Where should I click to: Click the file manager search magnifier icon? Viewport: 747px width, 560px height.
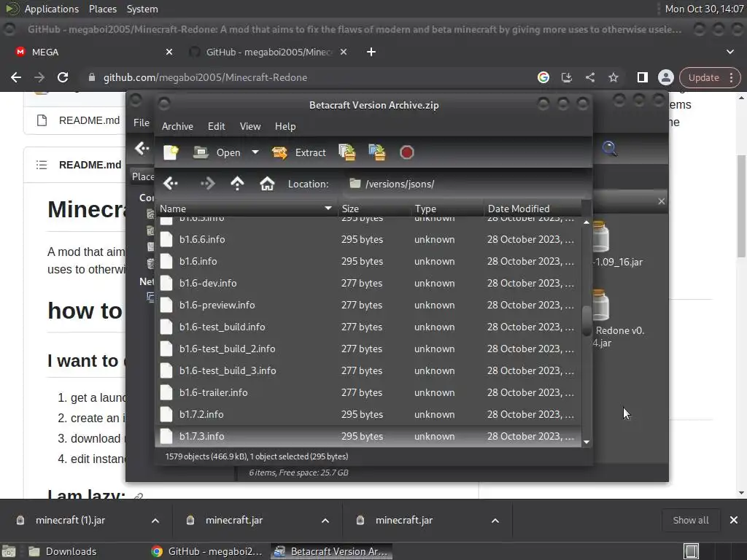609,149
